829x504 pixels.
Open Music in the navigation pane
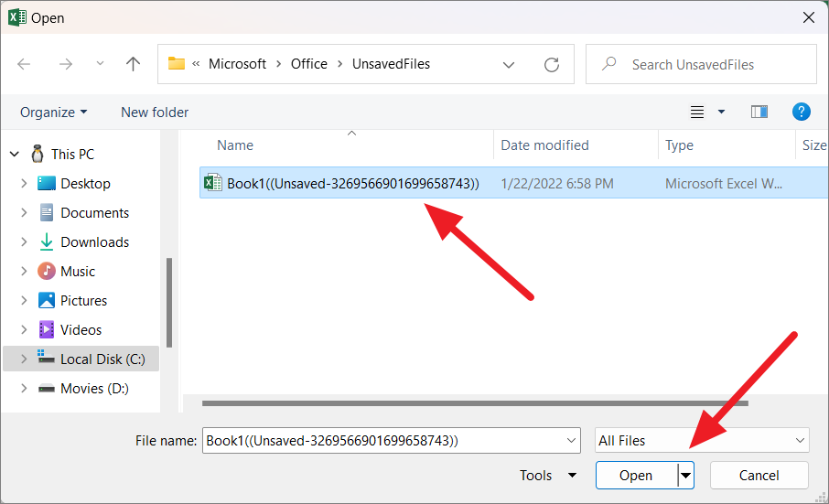[78, 271]
